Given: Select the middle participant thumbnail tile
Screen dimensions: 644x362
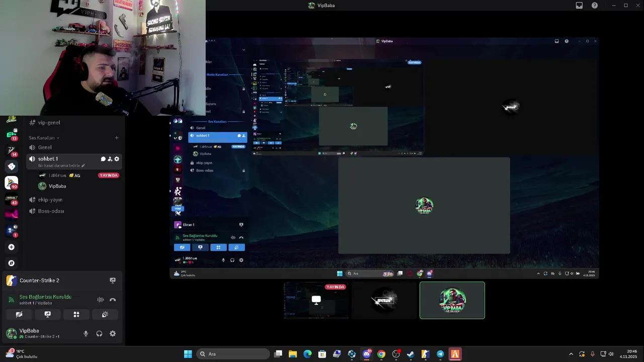Looking at the screenshot, I should (384, 300).
